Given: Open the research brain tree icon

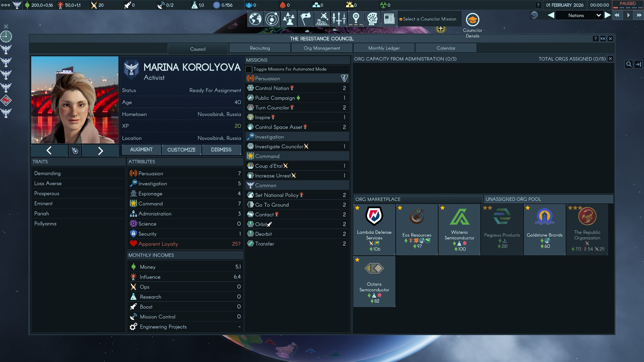Looking at the screenshot, I should coord(372,19).
